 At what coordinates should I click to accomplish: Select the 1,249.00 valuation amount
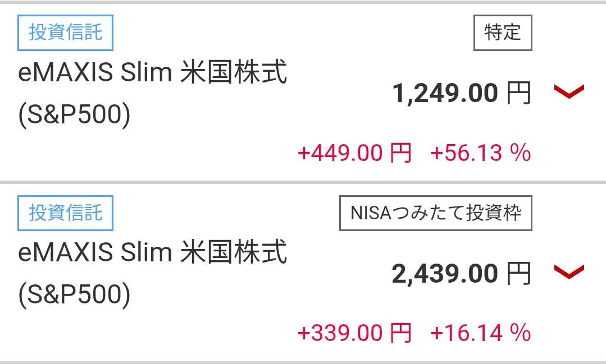coord(445,93)
